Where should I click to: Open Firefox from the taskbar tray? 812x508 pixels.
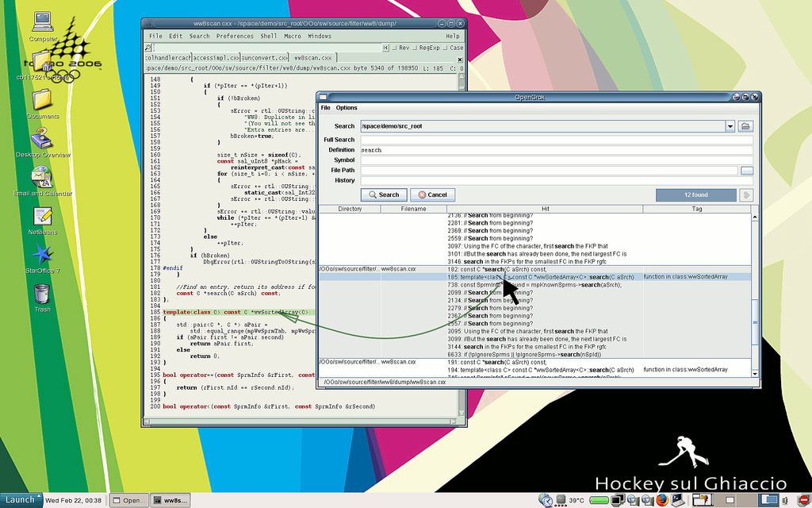pos(662,500)
